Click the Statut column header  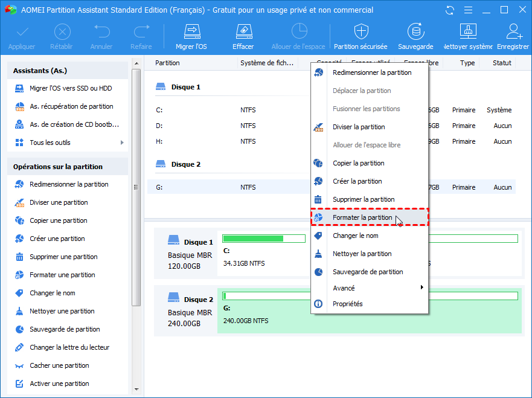click(502, 63)
